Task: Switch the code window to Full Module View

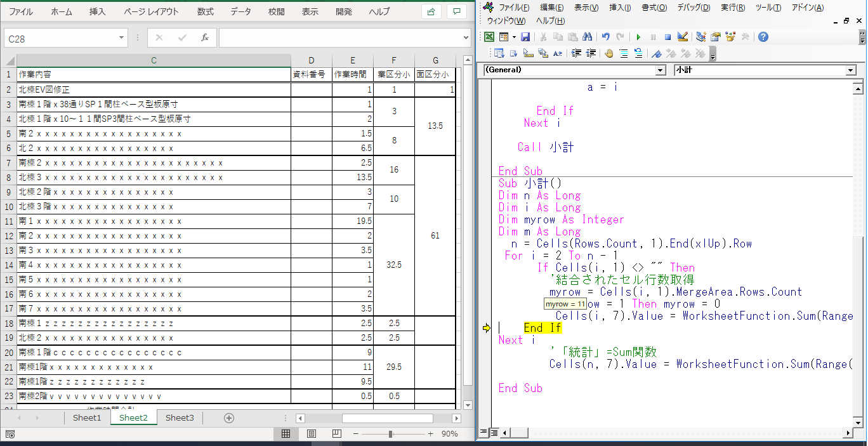Action: pos(493,433)
